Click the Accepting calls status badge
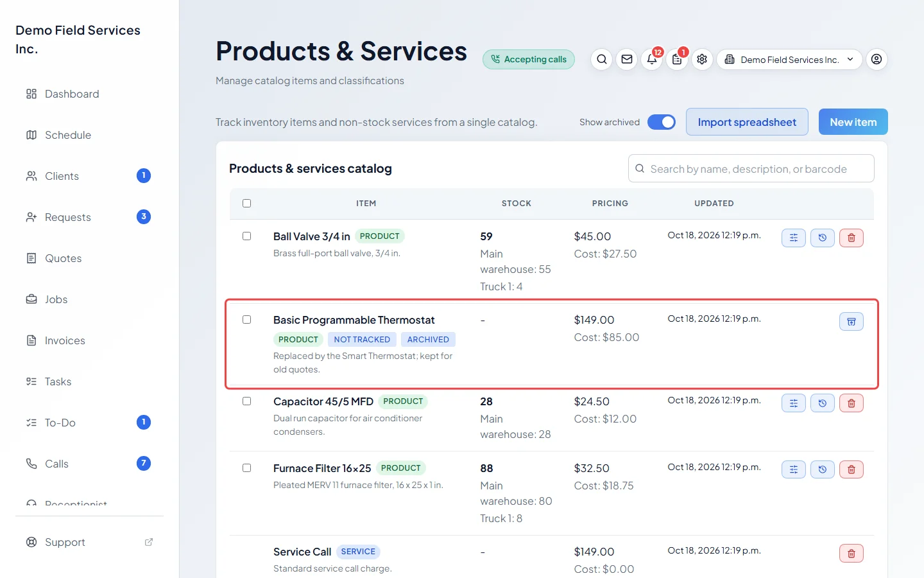Screen dimensions: 924x578 [529, 59]
